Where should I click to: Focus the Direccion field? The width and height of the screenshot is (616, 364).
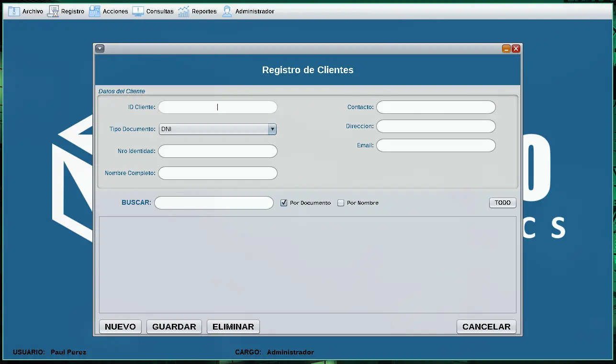pos(436,126)
